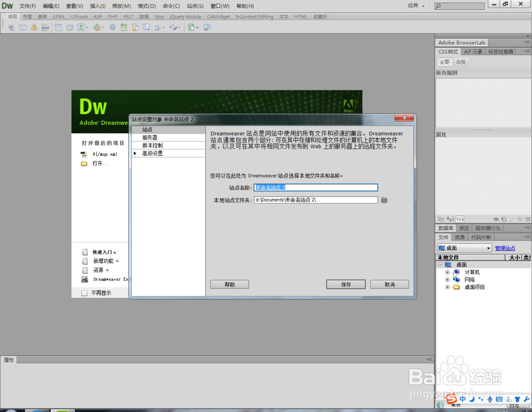
Task: Open the Media icon dropdown arrow
Action: click(x=103, y=28)
